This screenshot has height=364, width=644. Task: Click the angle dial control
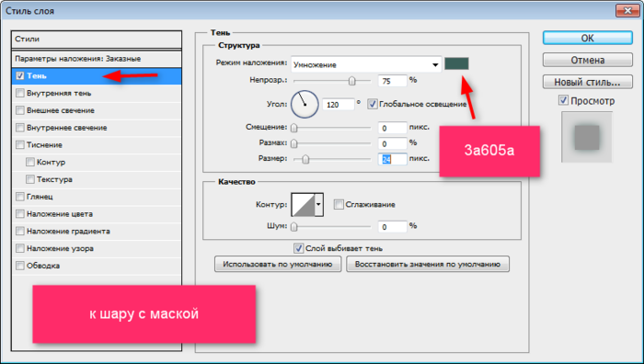[x=305, y=104]
